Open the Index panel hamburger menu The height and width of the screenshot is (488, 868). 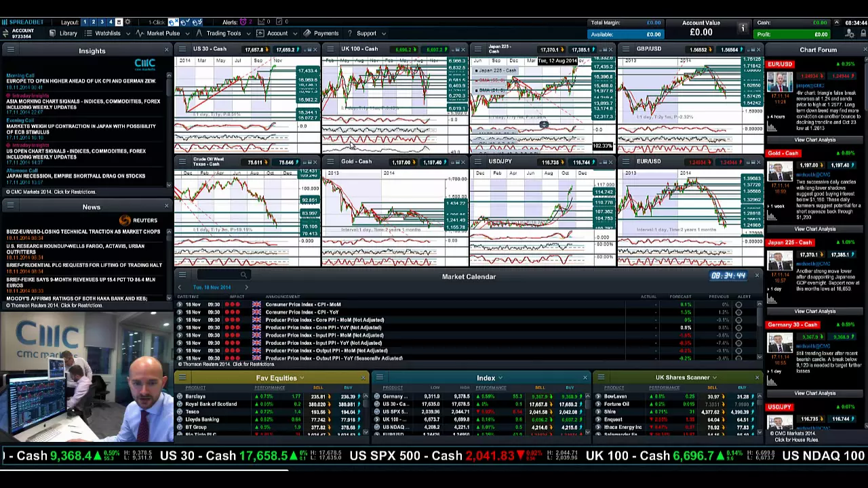[380, 377]
